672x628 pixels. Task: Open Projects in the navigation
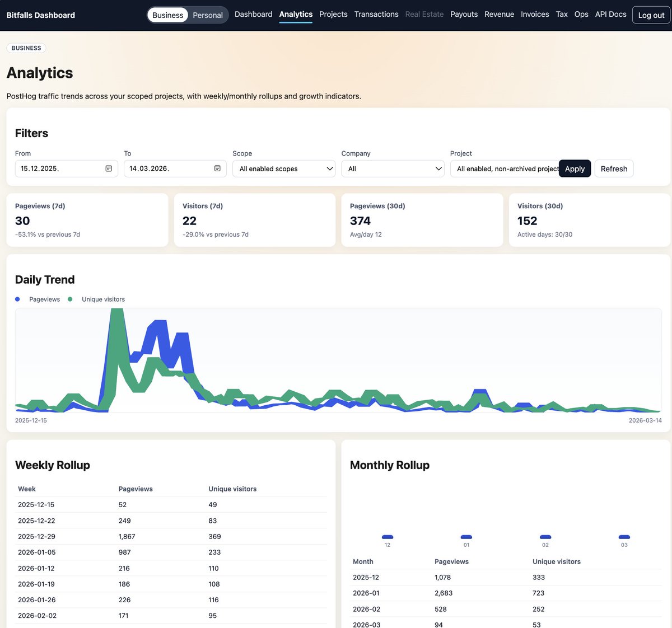click(333, 14)
